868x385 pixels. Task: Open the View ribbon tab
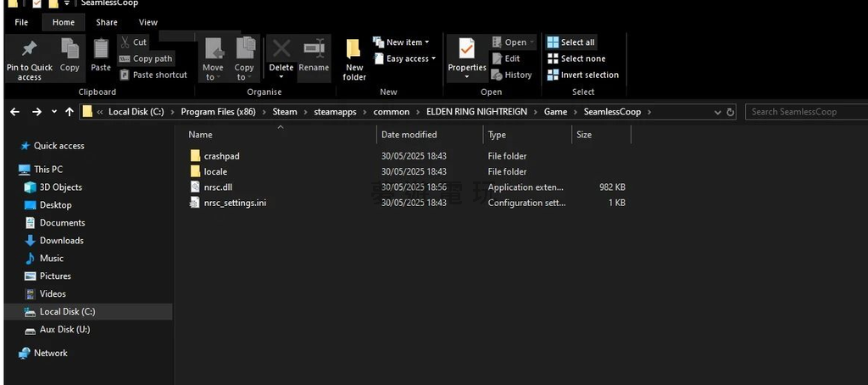148,22
